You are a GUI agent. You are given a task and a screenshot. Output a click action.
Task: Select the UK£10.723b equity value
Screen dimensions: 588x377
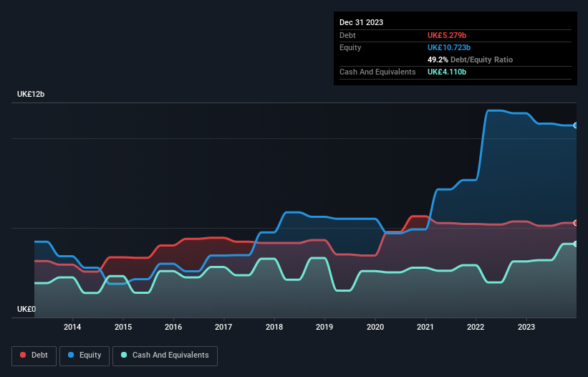coord(449,47)
